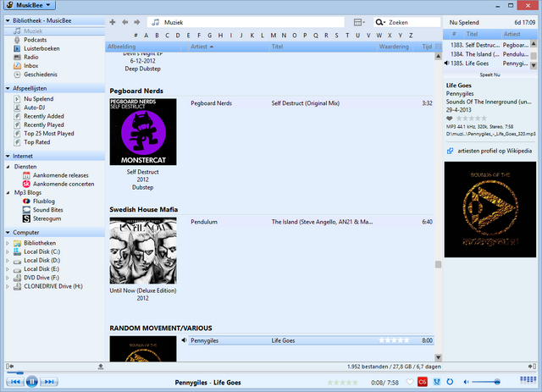Open the search options magnifier dropdown
The image size is (542, 392).
click(x=380, y=23)
